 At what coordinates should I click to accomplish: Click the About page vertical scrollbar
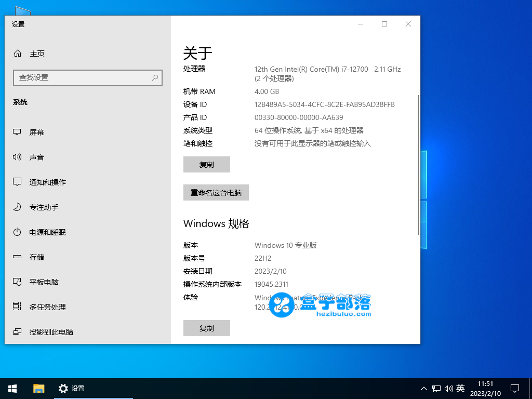[419, 165]
